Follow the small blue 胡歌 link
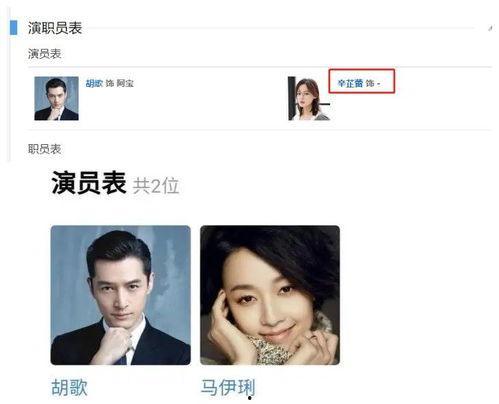This screenshot has height=404, width=499. coord(94,83)
